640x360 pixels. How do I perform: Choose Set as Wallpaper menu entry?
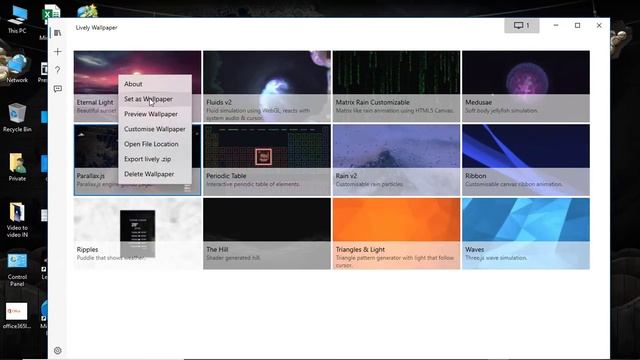tap(155, 99)
